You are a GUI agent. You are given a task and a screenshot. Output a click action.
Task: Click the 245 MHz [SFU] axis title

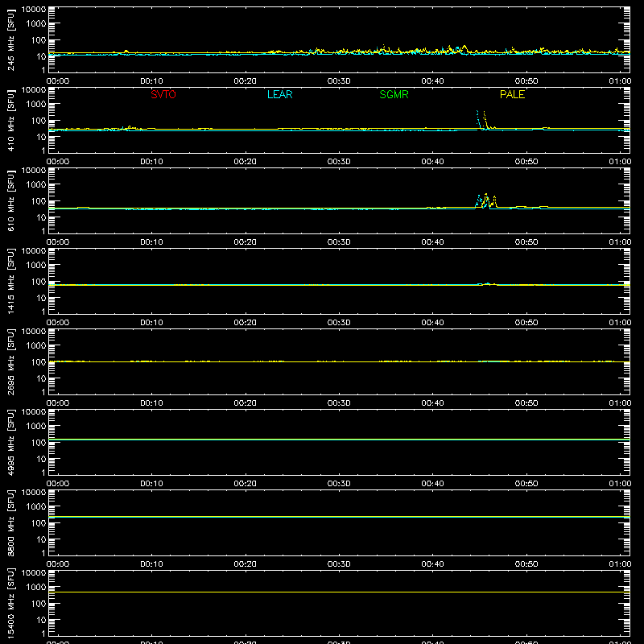click(x=10, y=39)
